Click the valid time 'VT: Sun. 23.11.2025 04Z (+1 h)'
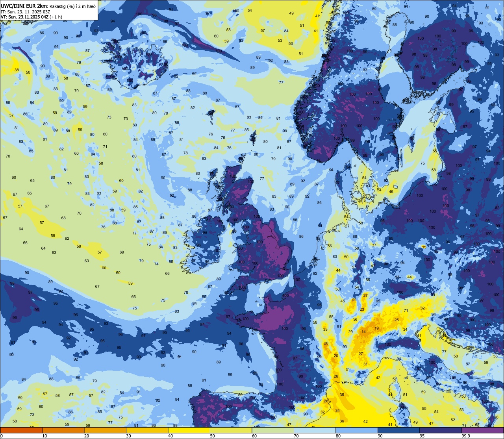 [x=31, y=17]
